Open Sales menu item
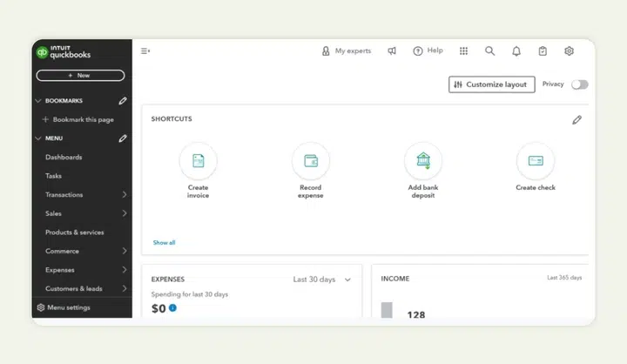The height and width of the screenshot is (364, 627). coord(53,213)
